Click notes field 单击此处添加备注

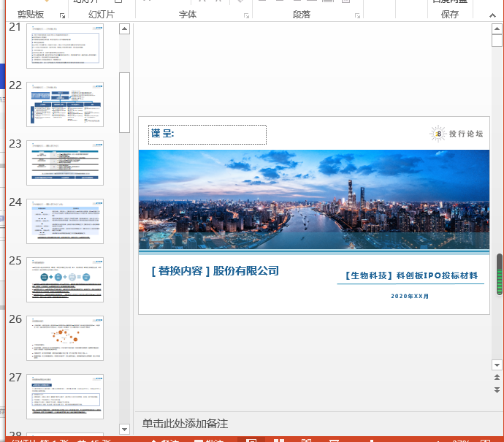(x=185, y=423)
